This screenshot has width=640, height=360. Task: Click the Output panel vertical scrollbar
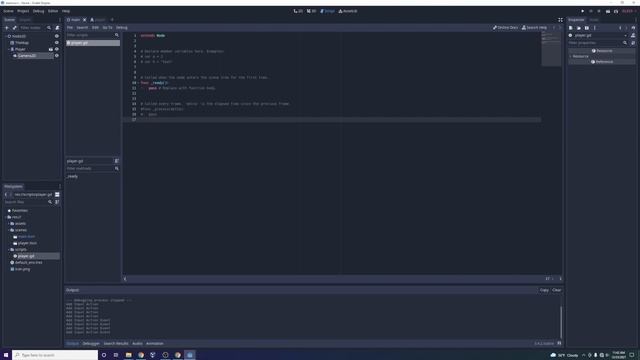(561, 322)
